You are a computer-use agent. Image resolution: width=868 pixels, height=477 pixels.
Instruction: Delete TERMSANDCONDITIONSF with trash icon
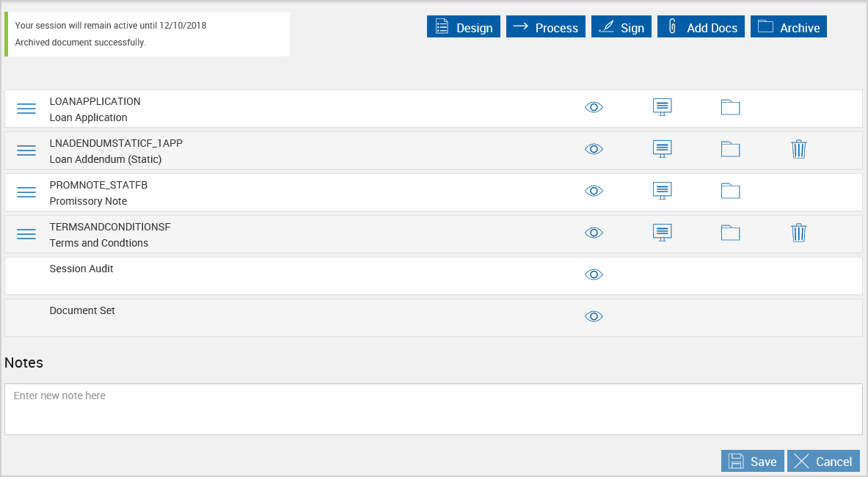tap(799, 233)
